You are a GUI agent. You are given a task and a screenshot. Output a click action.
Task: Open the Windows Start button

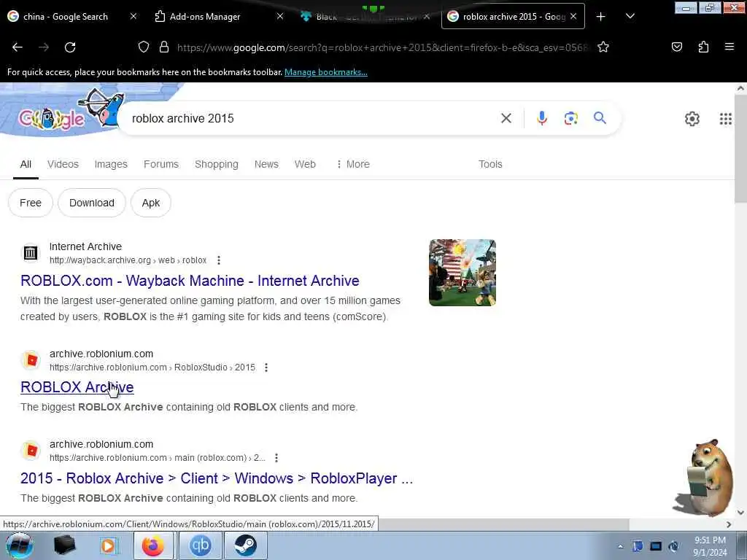click(20, 545)
